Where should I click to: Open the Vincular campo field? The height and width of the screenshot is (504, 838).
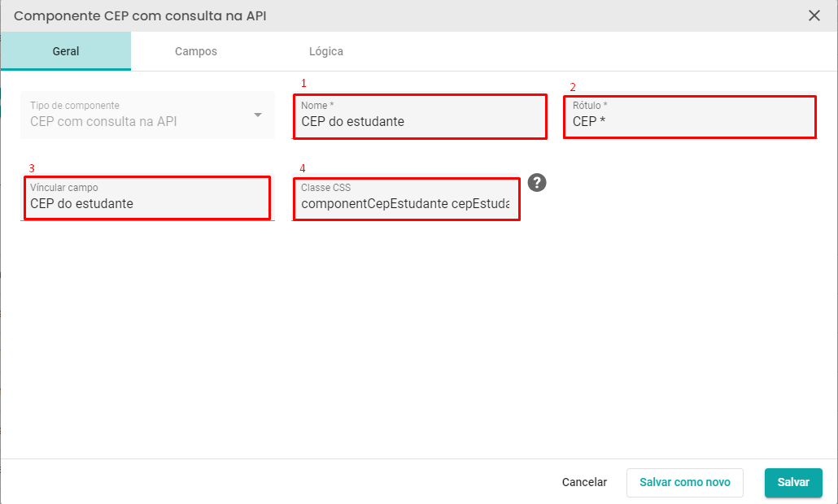coord(147,198)
